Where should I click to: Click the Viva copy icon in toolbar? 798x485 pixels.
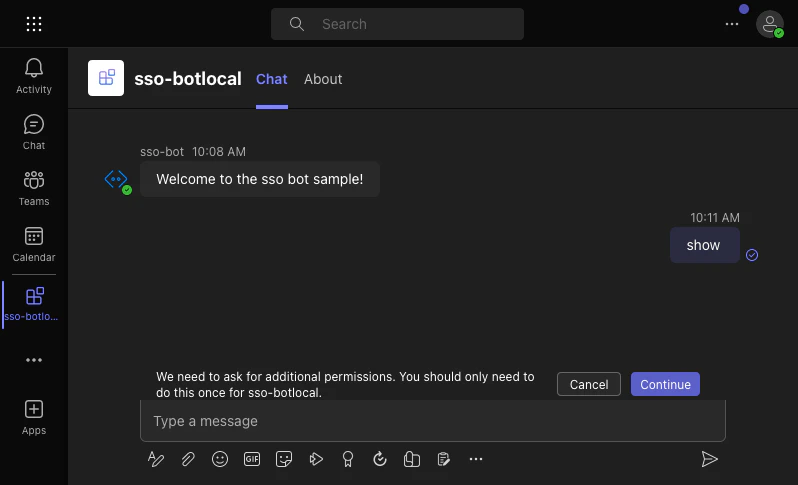click(x=412, y=459)
